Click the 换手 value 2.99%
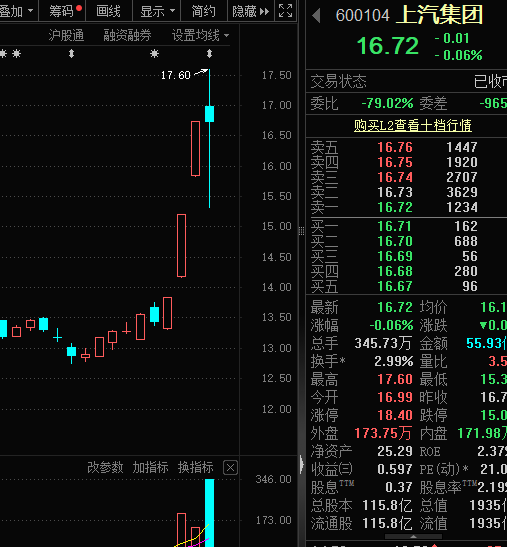 (394, 361)
